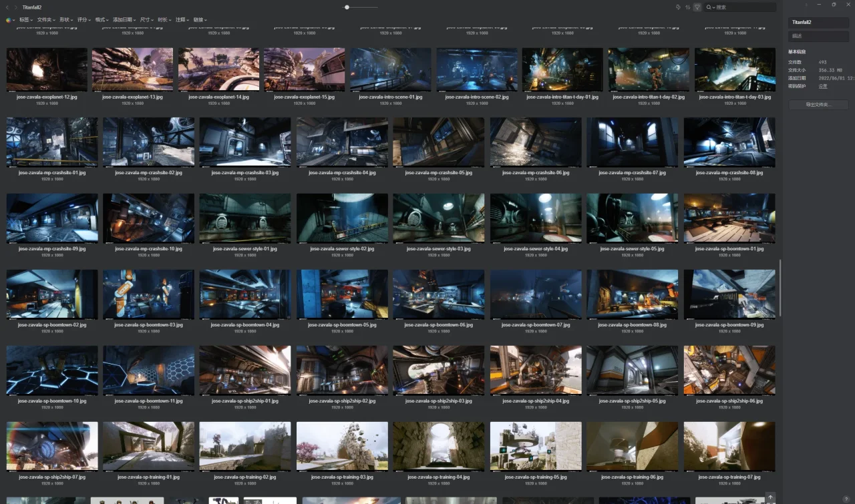Select thumbnail jose-zavala-sp-boomtown-10.jpg
855x504 pixels.
click(52, 370)
